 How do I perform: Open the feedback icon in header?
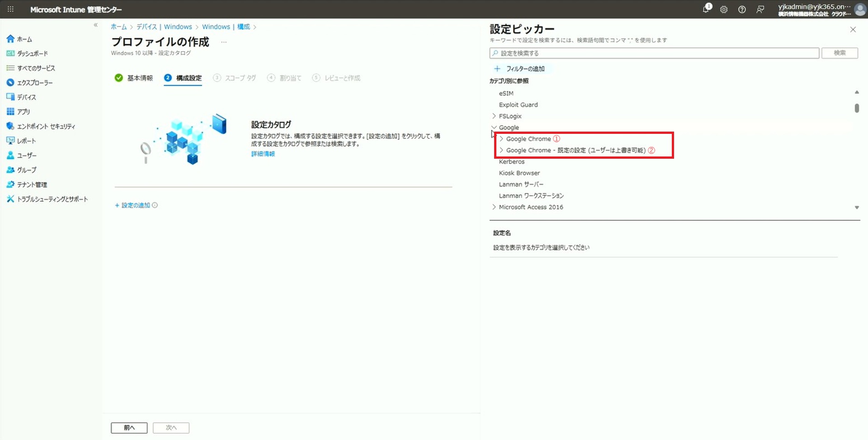coord(760,9)
